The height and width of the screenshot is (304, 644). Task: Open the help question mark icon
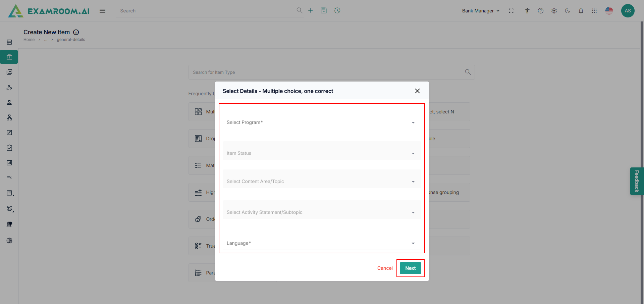541,11
